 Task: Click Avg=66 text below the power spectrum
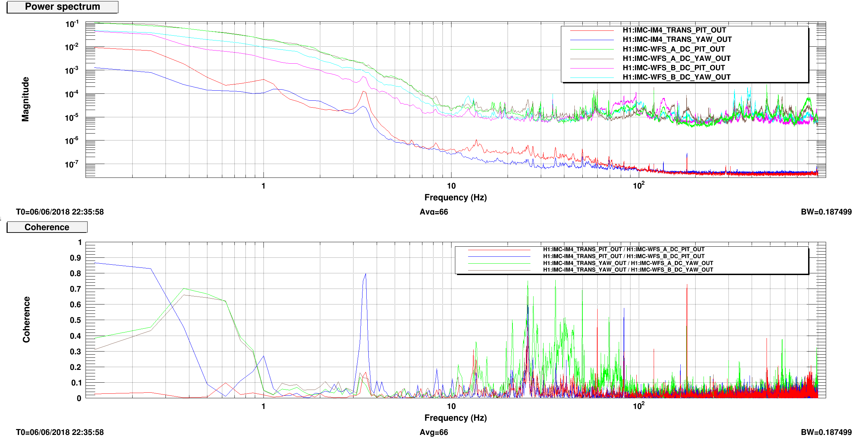tap(433, 212)
